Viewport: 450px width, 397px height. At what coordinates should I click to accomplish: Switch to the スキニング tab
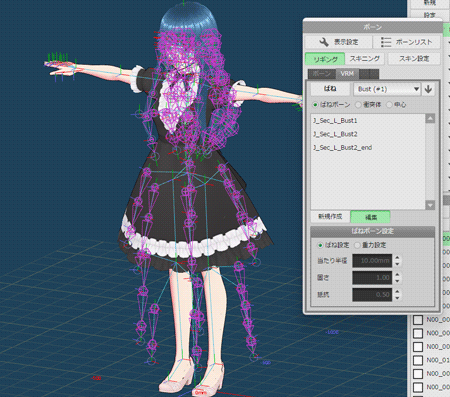[x=365, y=59]
